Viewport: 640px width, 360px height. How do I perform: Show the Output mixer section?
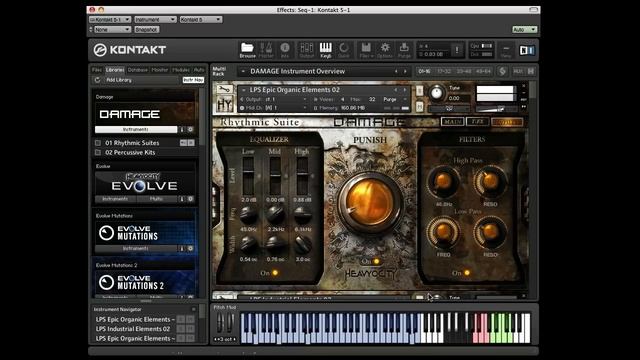coord(307,50)
